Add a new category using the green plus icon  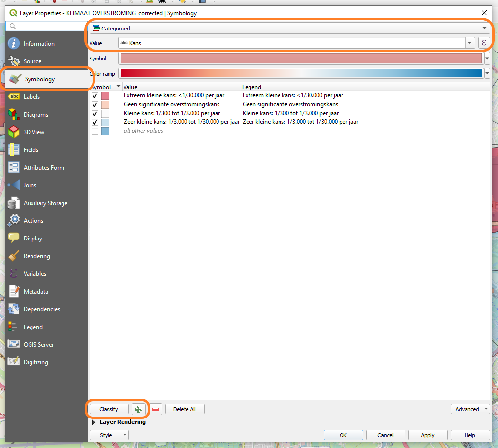[139, 409]
